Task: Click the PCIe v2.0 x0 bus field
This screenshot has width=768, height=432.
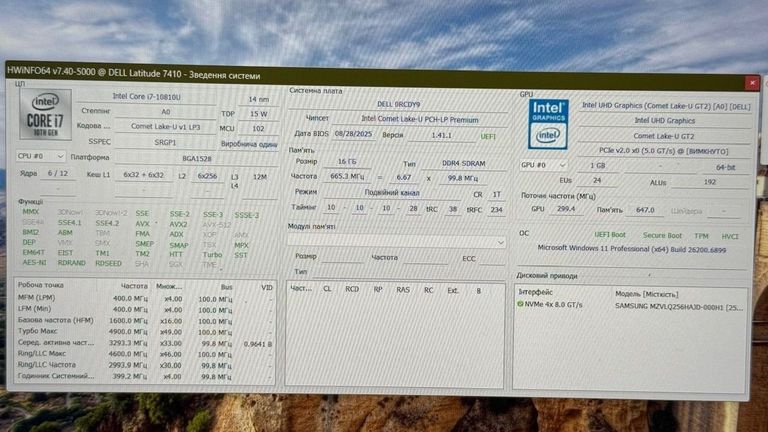Action: (664, 151)
